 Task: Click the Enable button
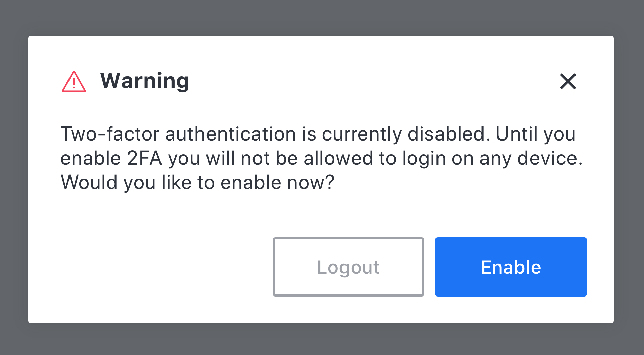point(511,267)
